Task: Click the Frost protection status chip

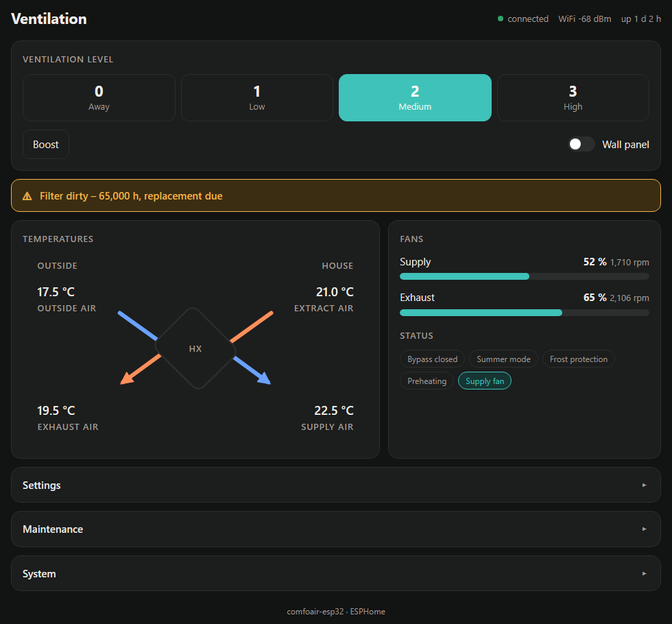Action: pyautogui.click(x=579, y=359)
